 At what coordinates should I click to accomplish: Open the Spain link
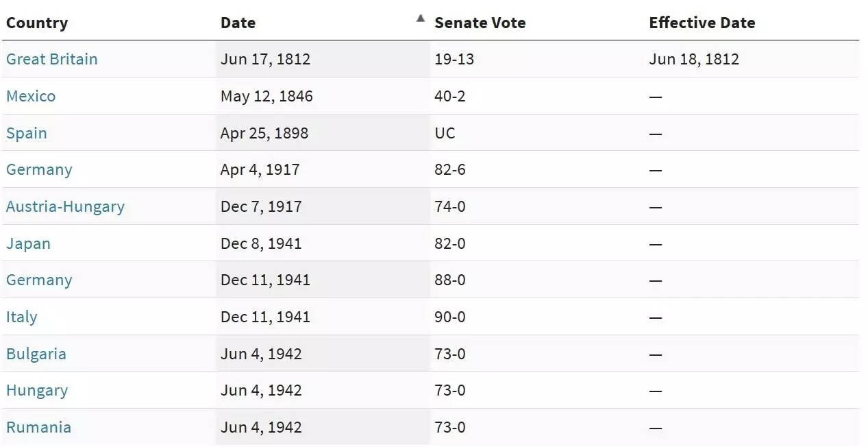coord(26,133)
